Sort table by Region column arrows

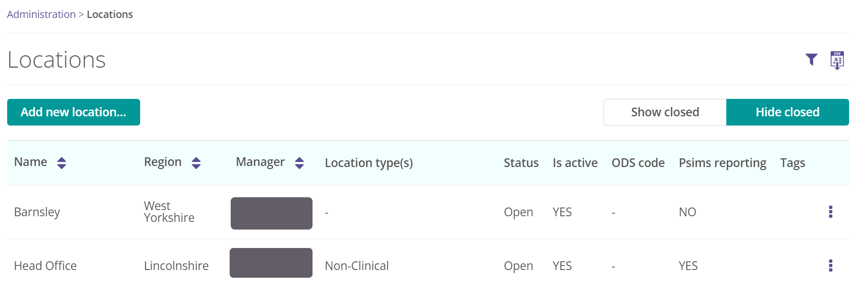click(x=196, y=163)
